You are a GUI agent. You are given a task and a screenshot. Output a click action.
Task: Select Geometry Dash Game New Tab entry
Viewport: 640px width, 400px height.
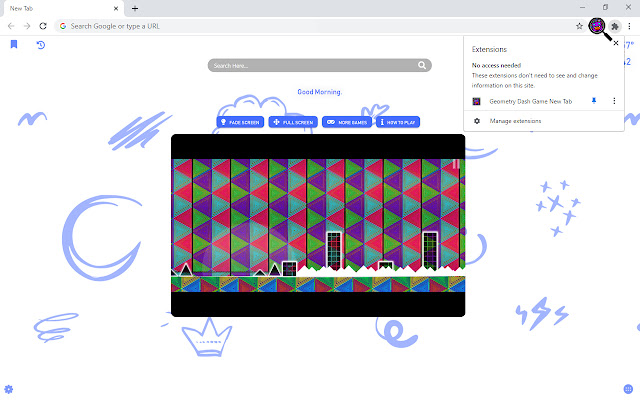click(x=531, y=101)
